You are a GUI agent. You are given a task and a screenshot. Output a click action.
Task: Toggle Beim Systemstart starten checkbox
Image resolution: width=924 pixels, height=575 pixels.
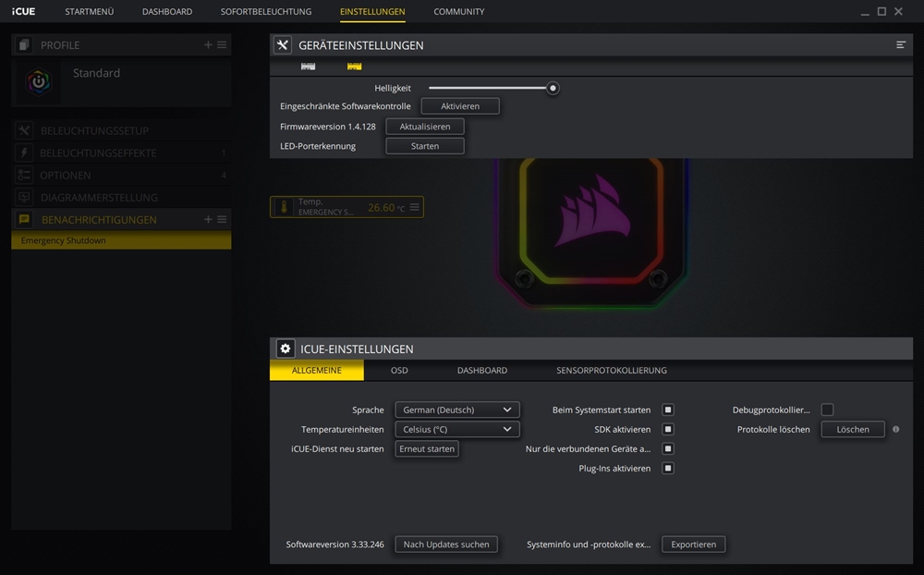click(668, 410)
